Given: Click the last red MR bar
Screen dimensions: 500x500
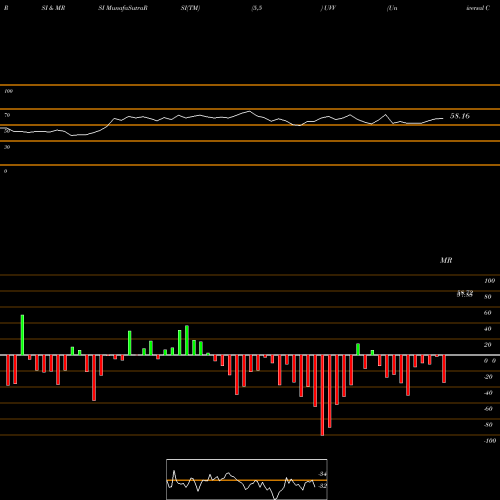Looking at the screenshot, I should point(444,369).
